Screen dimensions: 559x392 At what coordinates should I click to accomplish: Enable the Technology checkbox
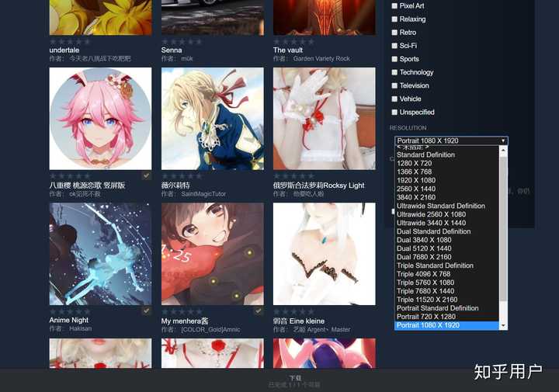pos(394,72)
